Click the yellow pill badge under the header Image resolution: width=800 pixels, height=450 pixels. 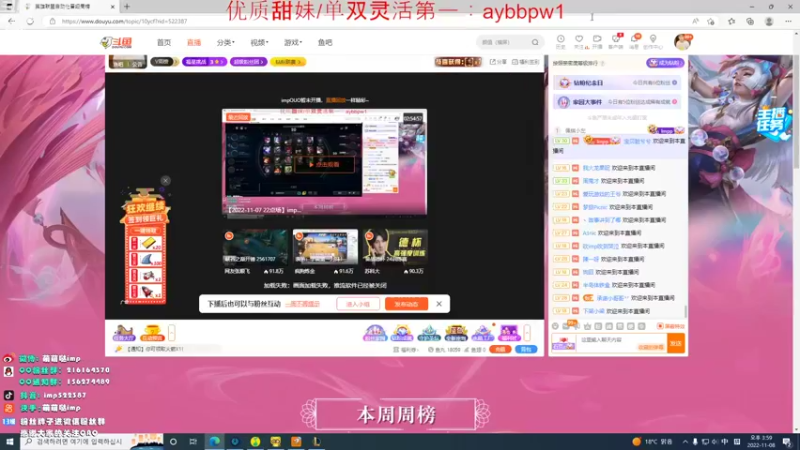pyautogui.click(x=288, y=62)
